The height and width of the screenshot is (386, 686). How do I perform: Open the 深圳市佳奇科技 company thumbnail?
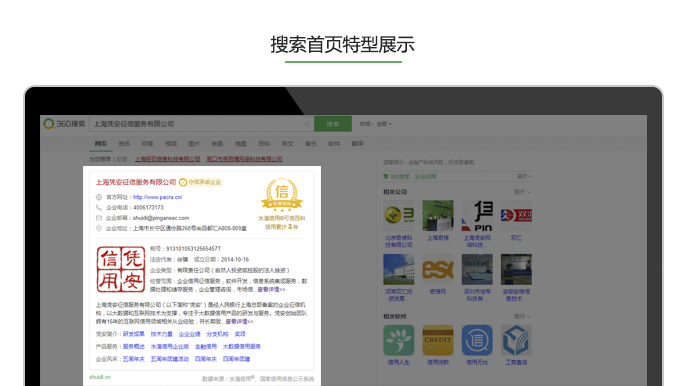[477, 269]
